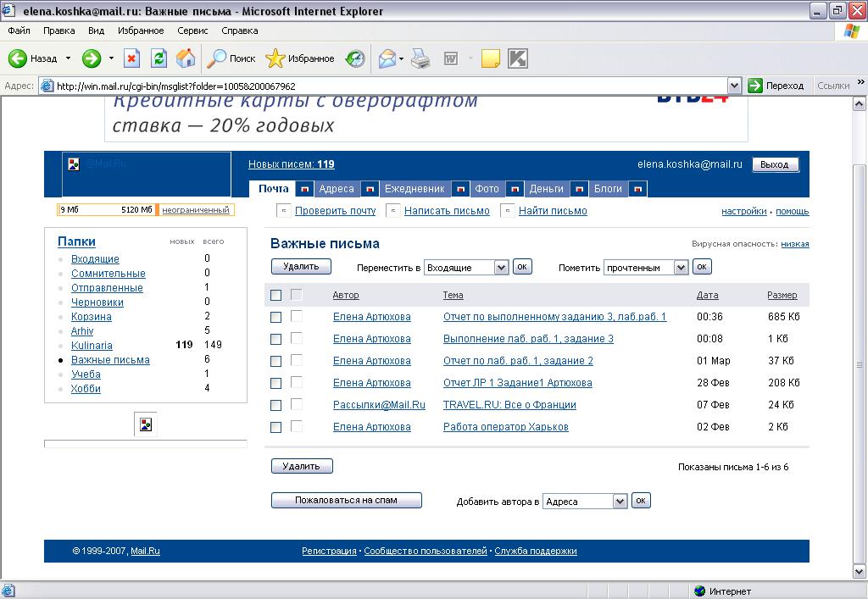Click the vertical scrollbar down arrow
This screenshot has height=599, width=868.
860,571
